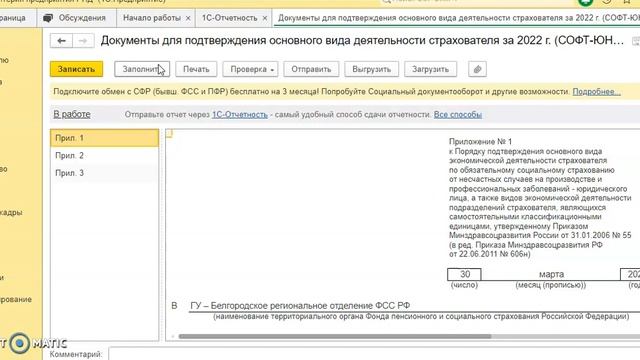Click the Печать button
The width and height of the screenshot is (640, 360).
(196, 69)
